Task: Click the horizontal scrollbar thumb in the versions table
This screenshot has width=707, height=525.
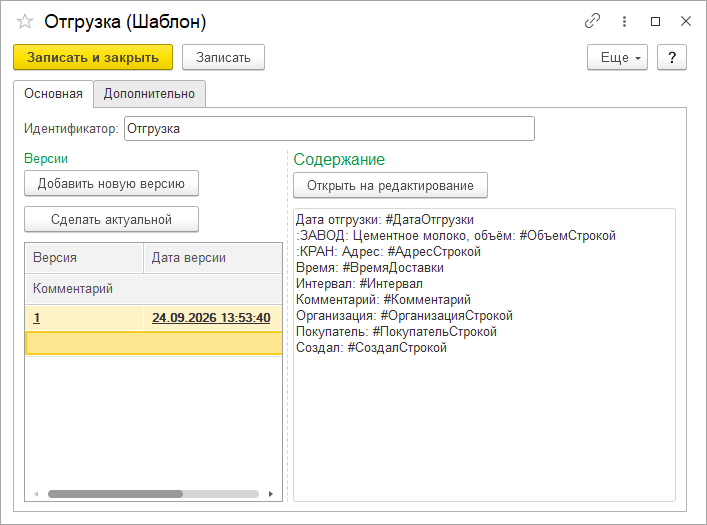Action: coord(115,494)
